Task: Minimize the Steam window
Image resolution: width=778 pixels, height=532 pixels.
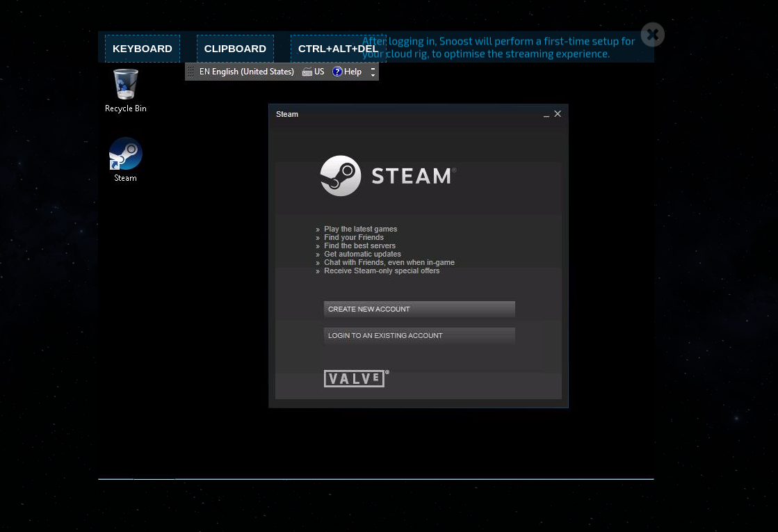Action: (x=546, y=115)
